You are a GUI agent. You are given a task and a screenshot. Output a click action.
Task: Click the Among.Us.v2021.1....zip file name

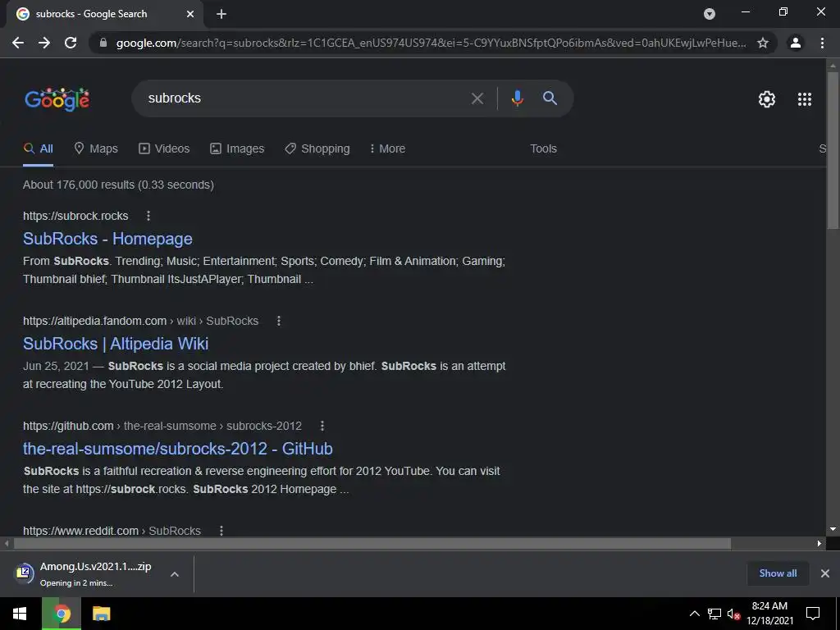pyautogui.click(x=95, y=567)
